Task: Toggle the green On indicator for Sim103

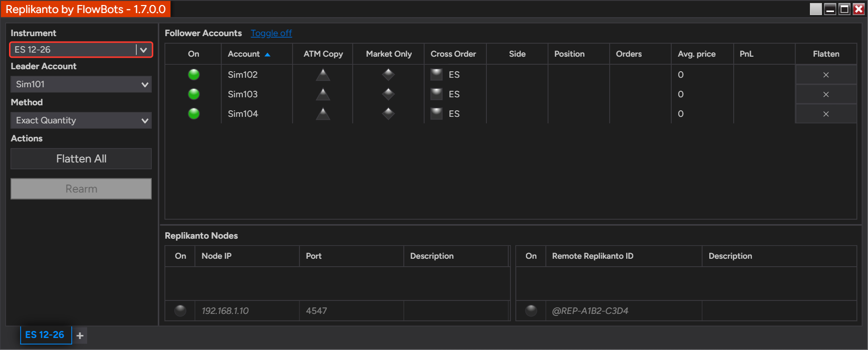Action: [194, 94]
